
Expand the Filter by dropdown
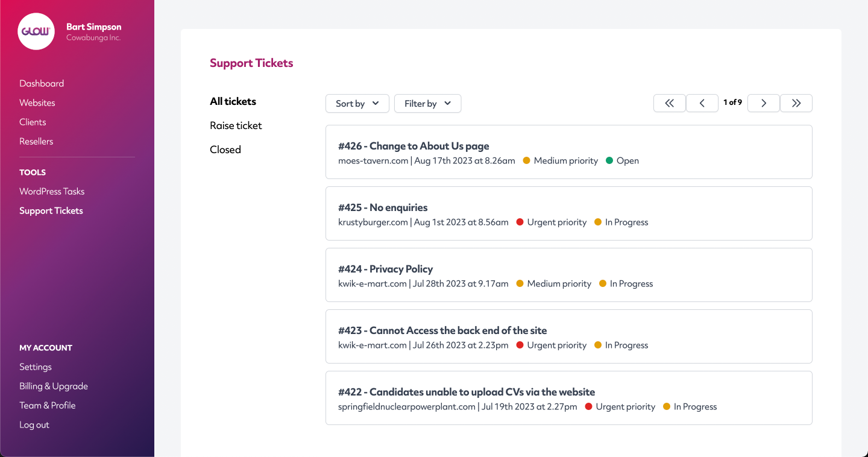click(427, 103)
